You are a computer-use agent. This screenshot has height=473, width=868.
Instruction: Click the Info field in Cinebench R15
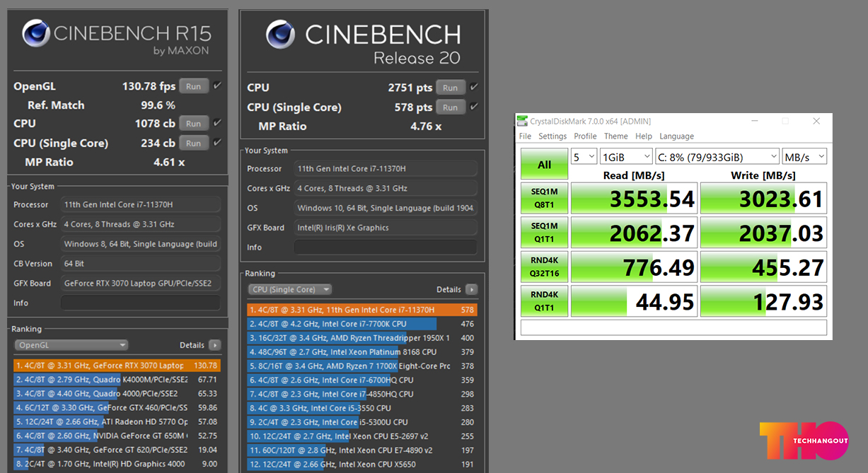pyautogui.click(x=140, y=303)
